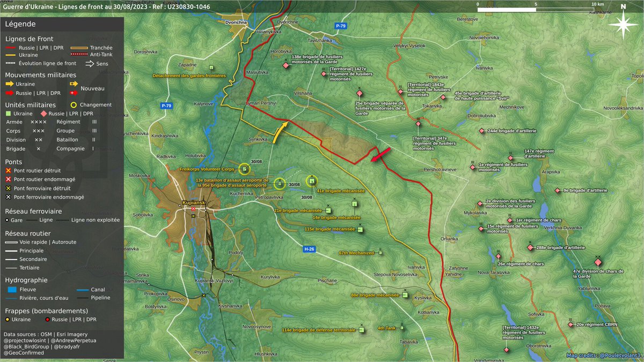The height and width of the screenshot is (362, 644).
Task: Click the Russie LPR DPR red line swatch
Action: pyautogui.click(x=10, y=48)
